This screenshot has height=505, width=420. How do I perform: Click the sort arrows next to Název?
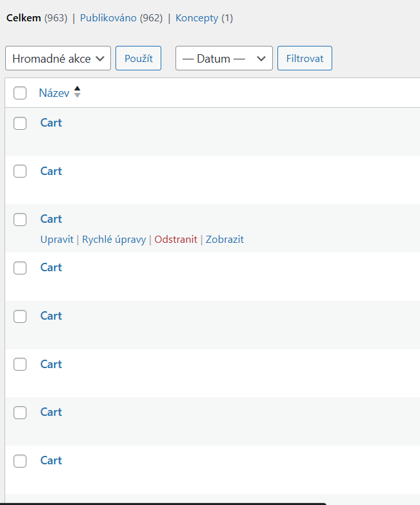point(77,92)
